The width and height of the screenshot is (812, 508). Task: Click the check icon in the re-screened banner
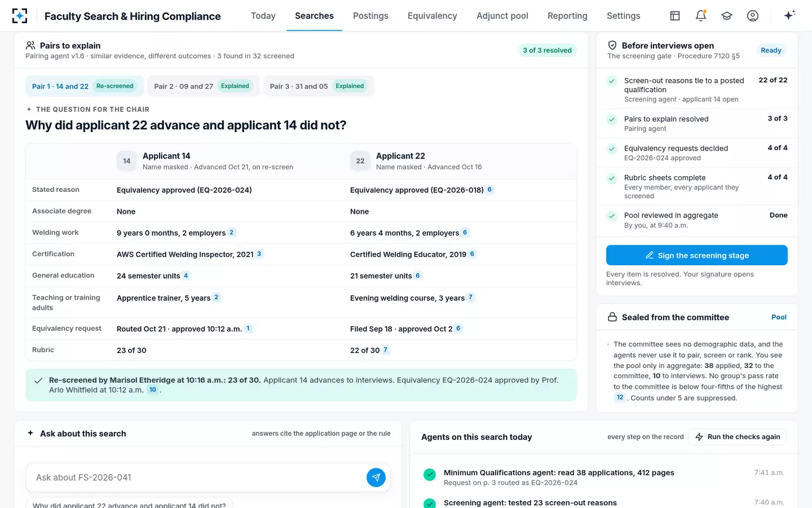coord(38,381)
